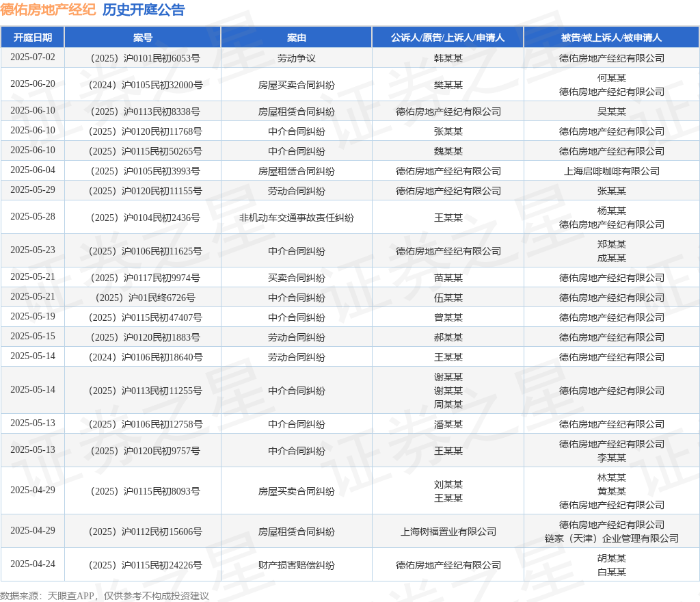
Task: Click defendant 杨某某
Action: point(612,211)
